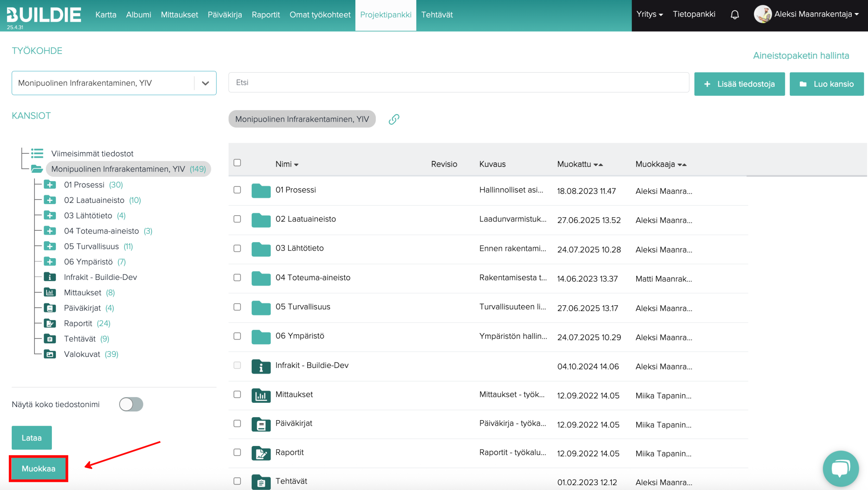This screenshot has height=490, width=868.
Task: Sort the list by Muokkaaja column
Action: click(x=661, y=164)
